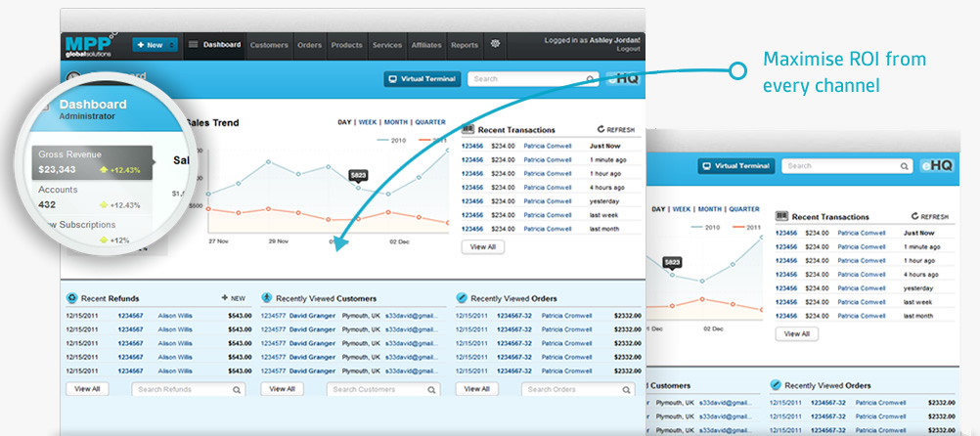This screenshot has width=980, height=436.
Task: Click the Recent Refunds section icon
Action: [x=71, y=298]
